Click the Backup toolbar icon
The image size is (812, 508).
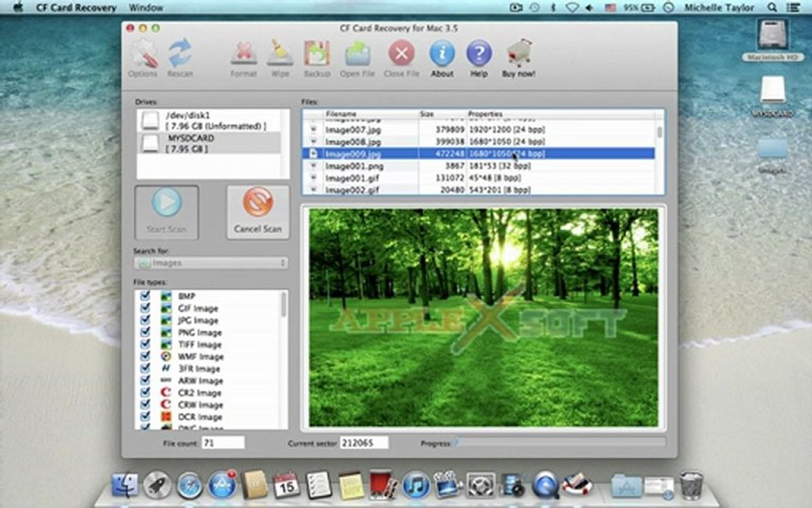coord(317,58)
